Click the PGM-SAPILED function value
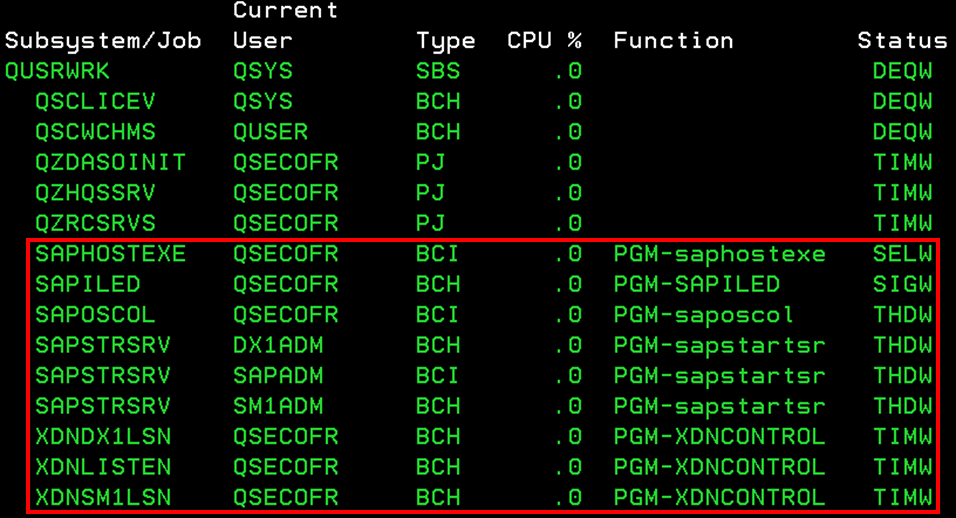956x518 pixels. point(697,285)
